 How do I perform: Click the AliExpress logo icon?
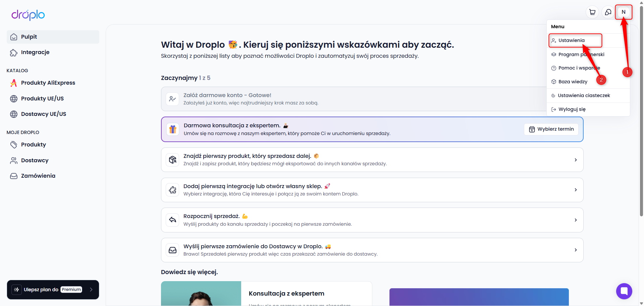14,83
